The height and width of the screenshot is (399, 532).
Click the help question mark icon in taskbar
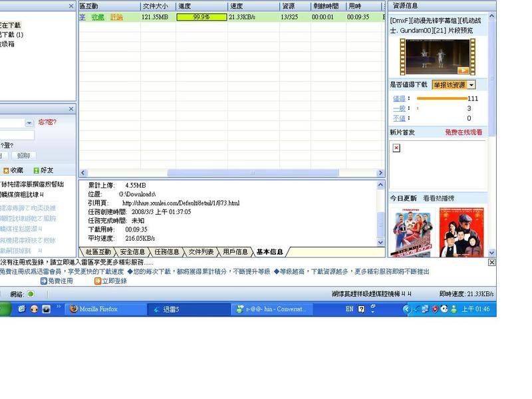click(362, 309)
